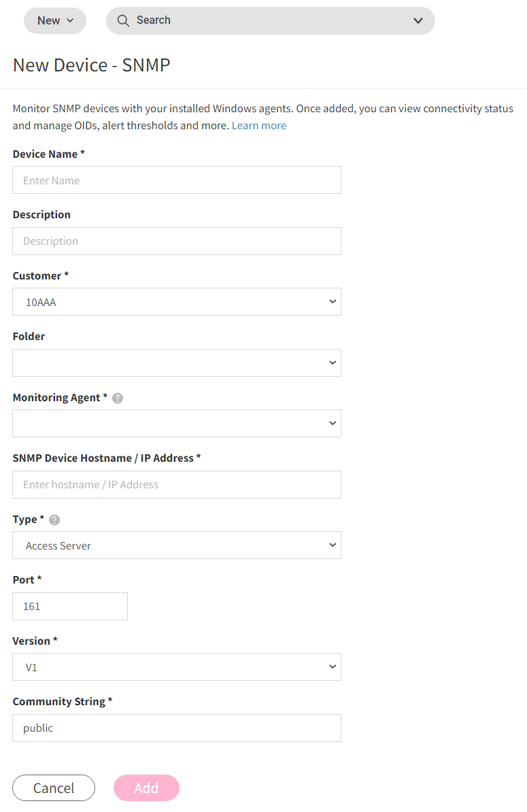Click the chevron arrow on New button

pos(71,20)
